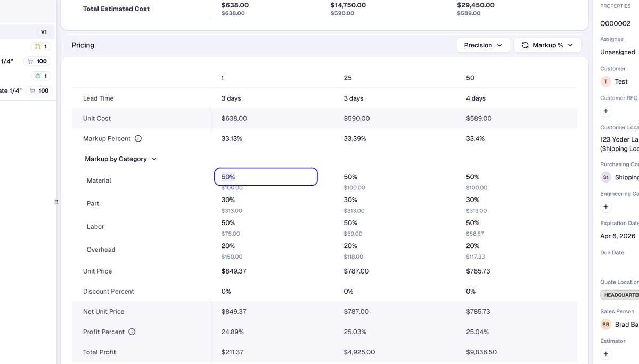The height and width of the screenshot is (364, 639).
Task: Click Overhead markup 20% under quantity 50
Action: coord(473,246)
